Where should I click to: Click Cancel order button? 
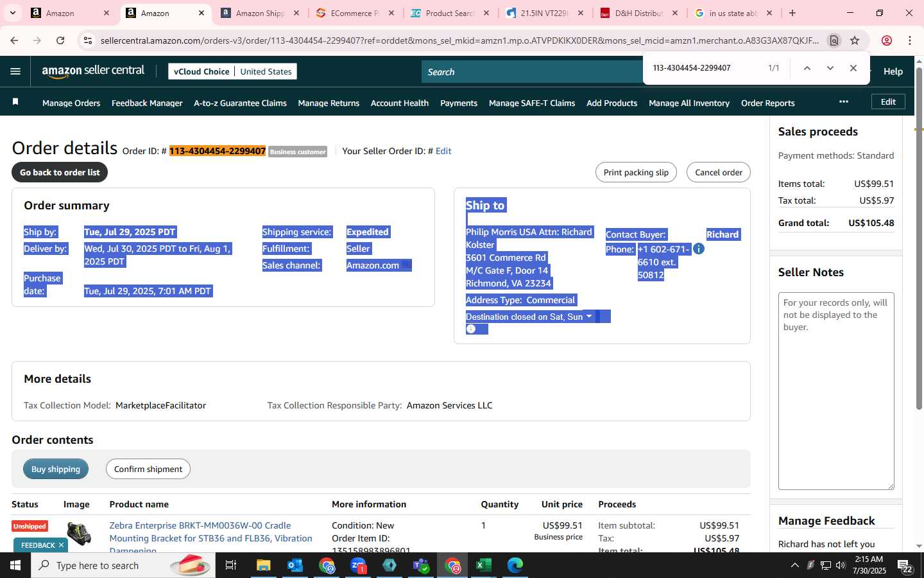tap(719, 172)
